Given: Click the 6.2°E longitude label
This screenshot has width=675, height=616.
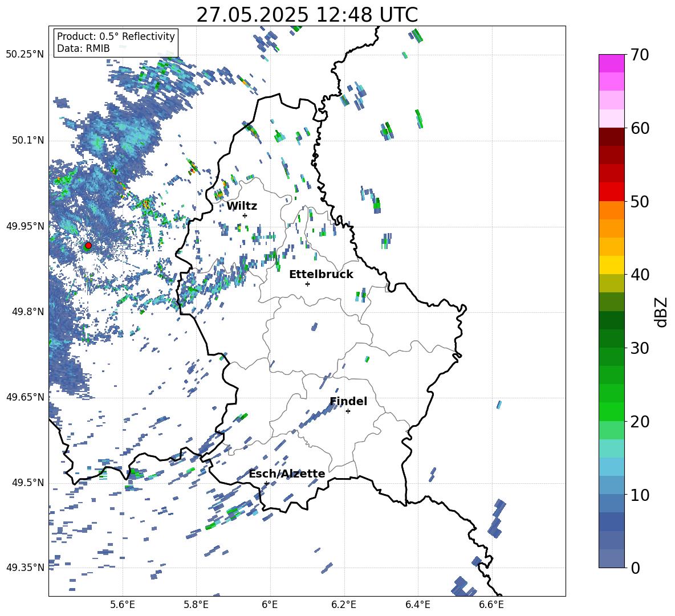Looking at the screenshot, I should point(344,605).
